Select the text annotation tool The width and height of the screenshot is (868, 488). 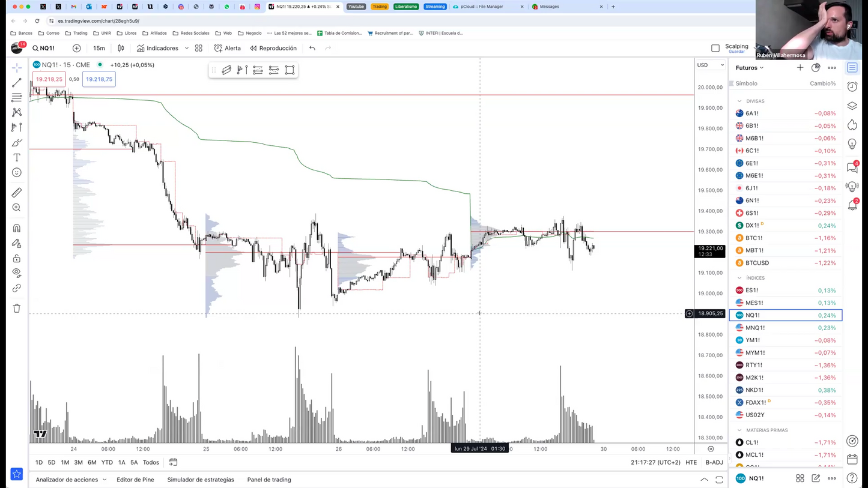coord(17,157)
